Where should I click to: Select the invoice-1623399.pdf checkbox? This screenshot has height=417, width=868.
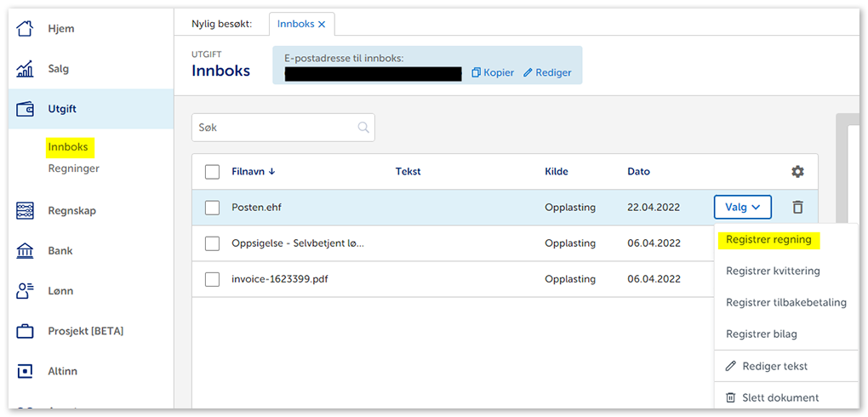[213, 279]
